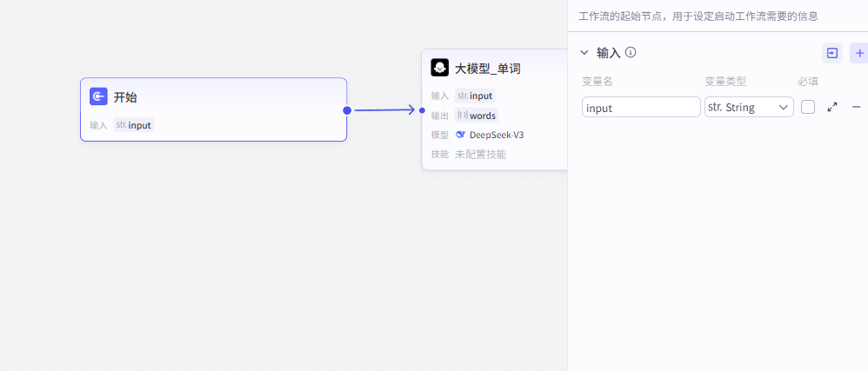Screen dimensions: 868x371
Task: Click the 大模型_单词 node icon
Action: pos(440,68)
